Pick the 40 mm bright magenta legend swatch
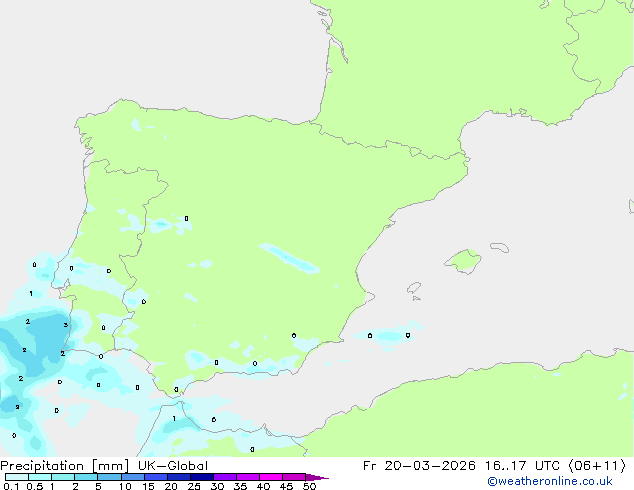634x490 pixels. click(x=271, y=477)
